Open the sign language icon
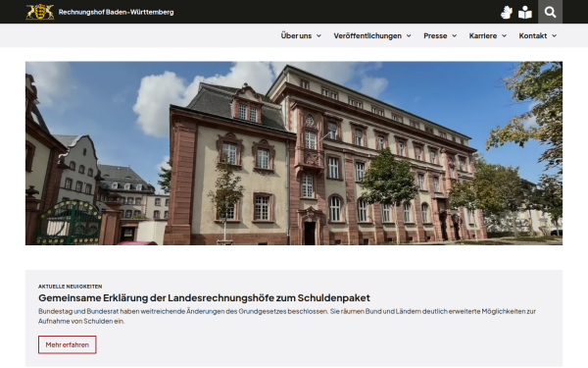 507,12
